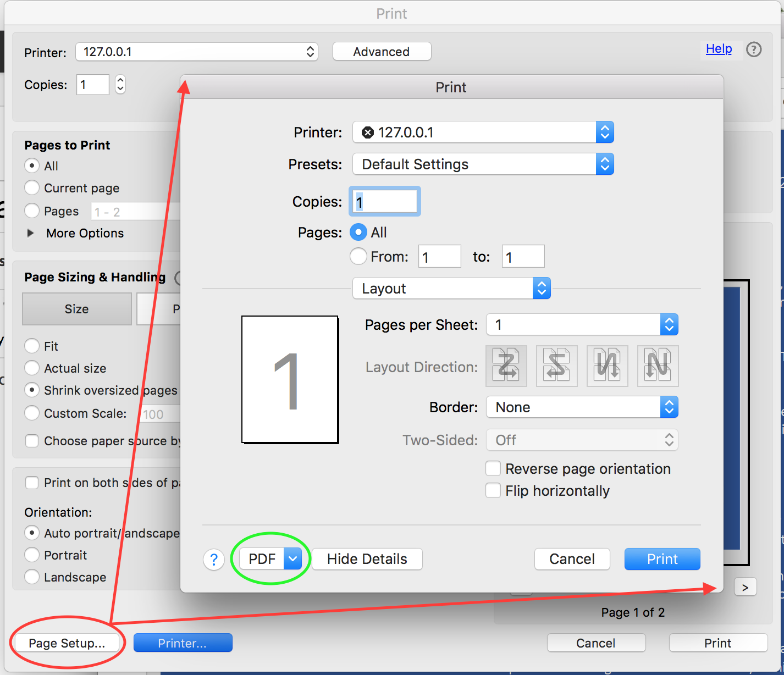
Task: Click the 'Page 1 of 2' text
Action: (x=633, y=612)
